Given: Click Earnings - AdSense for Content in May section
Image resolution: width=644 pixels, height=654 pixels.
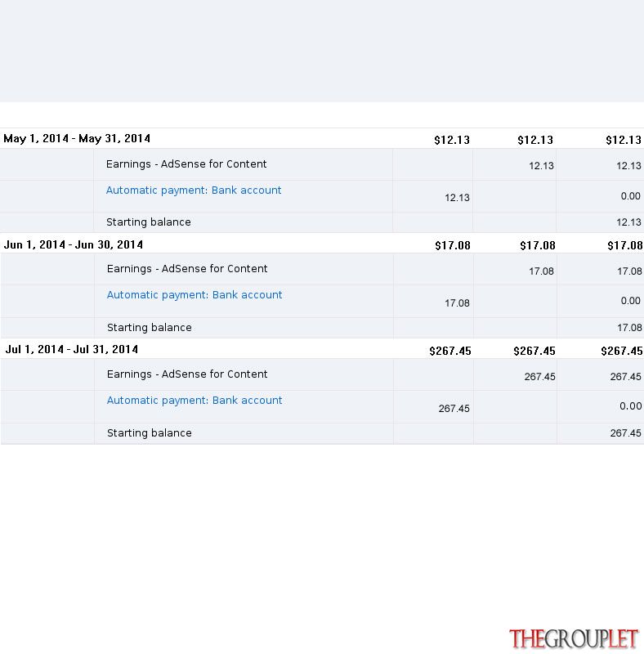Looking at the screenshot, I should pos(186,164).
